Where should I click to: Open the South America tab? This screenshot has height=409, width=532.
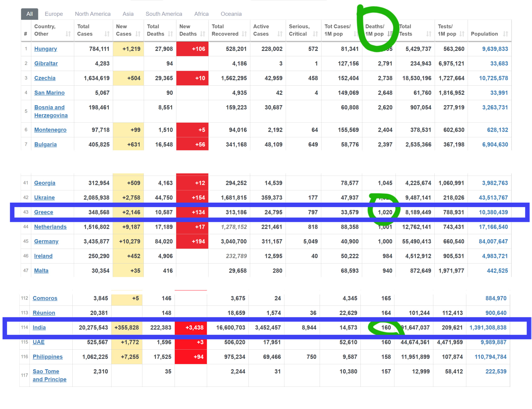point(164,14)
